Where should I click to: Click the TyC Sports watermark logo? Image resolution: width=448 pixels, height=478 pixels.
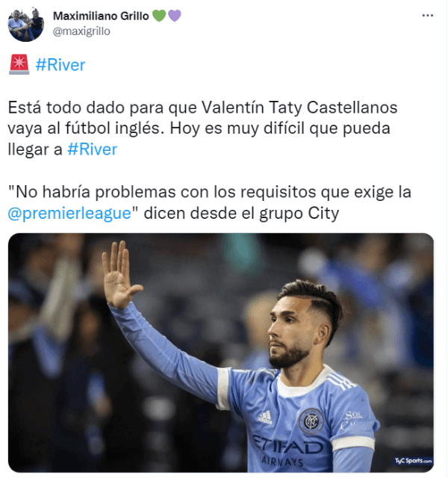point(413,461)
